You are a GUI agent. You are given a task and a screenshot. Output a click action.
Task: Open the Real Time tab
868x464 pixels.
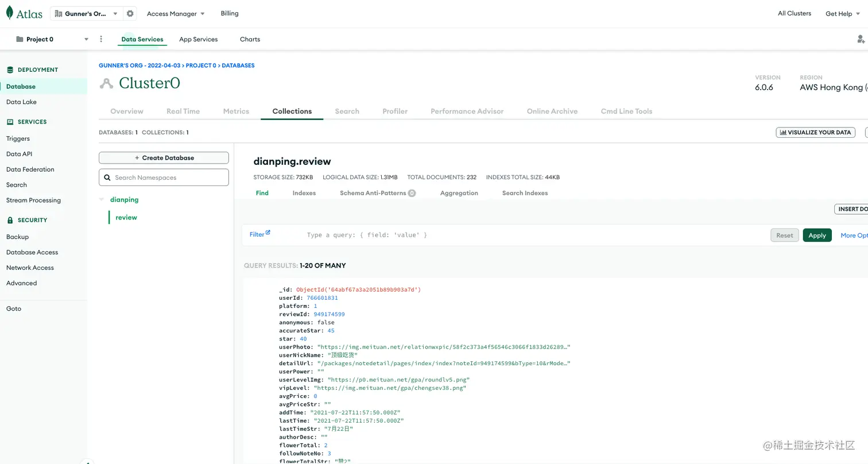tap(183, 111)
